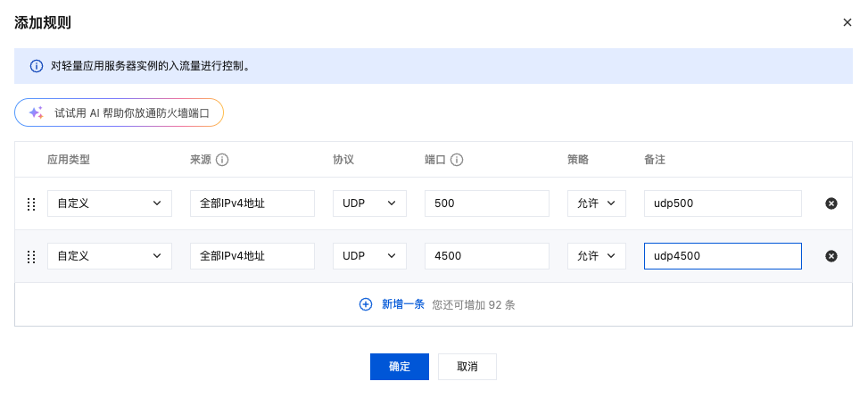Click the 新增一条 link
868x398 pixels.
pyautogui.click(x=403, y=304)
